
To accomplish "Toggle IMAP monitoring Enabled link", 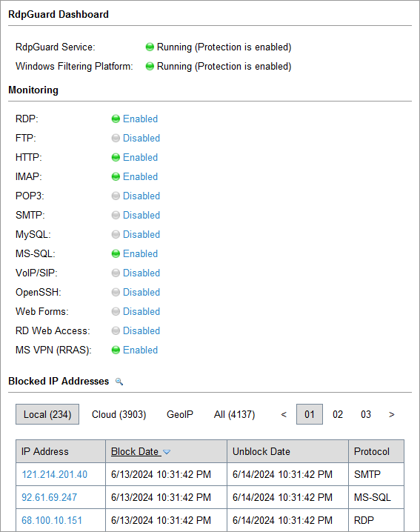I will click(140, 176).
